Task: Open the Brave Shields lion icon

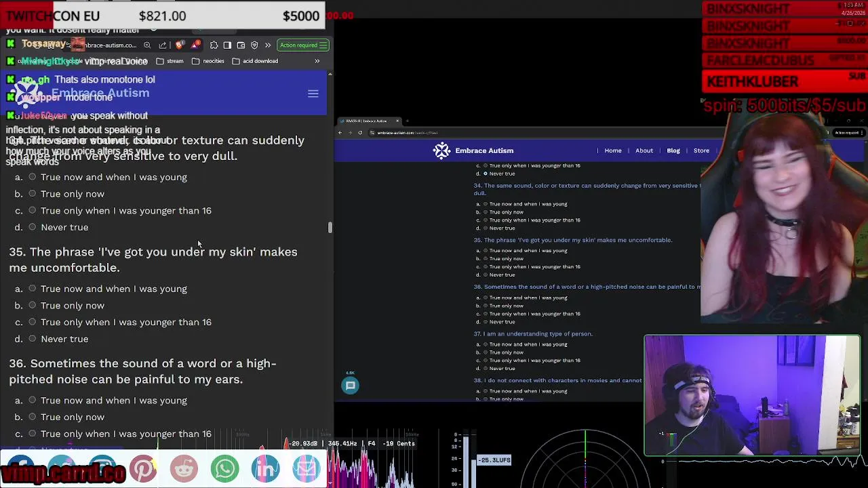Action: click(179, 45)
